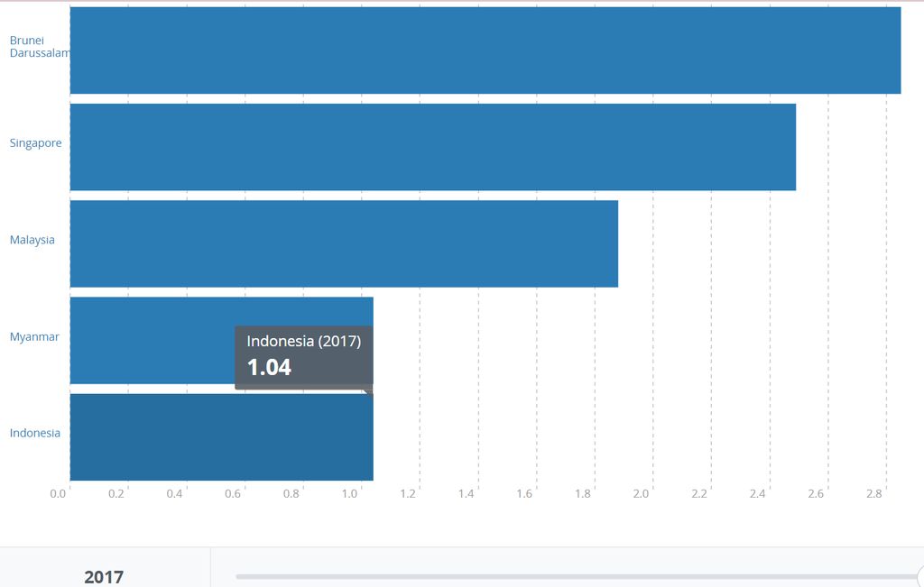
Task: Click the Malaysia data bar
Action: [343, 243]
